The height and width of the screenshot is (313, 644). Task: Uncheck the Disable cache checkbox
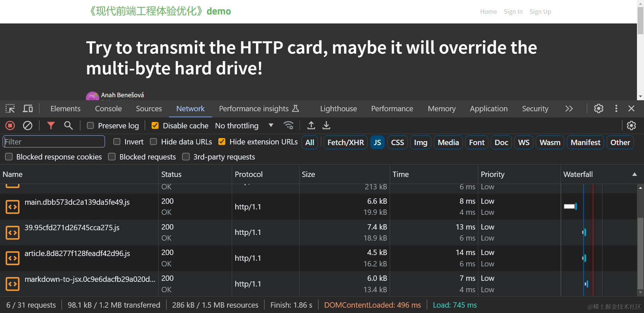pos(155,126)
